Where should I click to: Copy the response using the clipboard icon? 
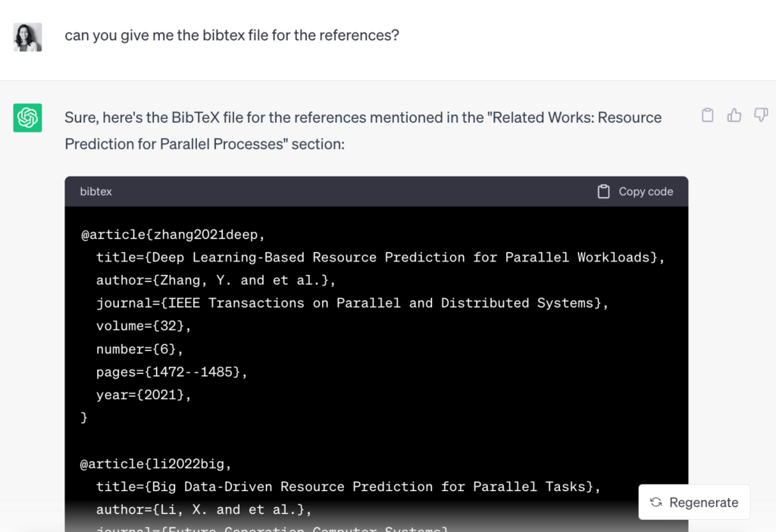click(707, 115)
